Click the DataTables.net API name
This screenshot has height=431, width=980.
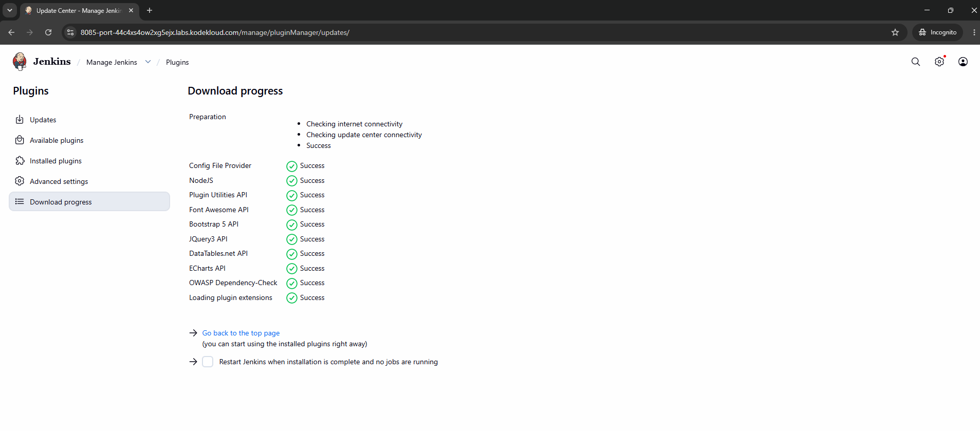[218, 253]
